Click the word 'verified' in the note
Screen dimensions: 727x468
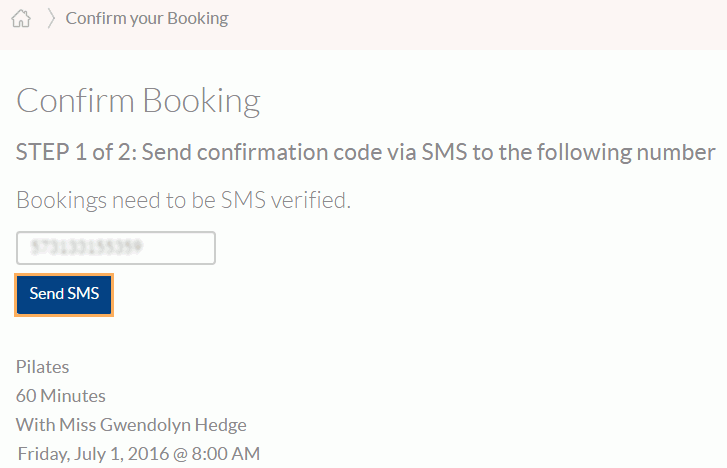point(311,200)
